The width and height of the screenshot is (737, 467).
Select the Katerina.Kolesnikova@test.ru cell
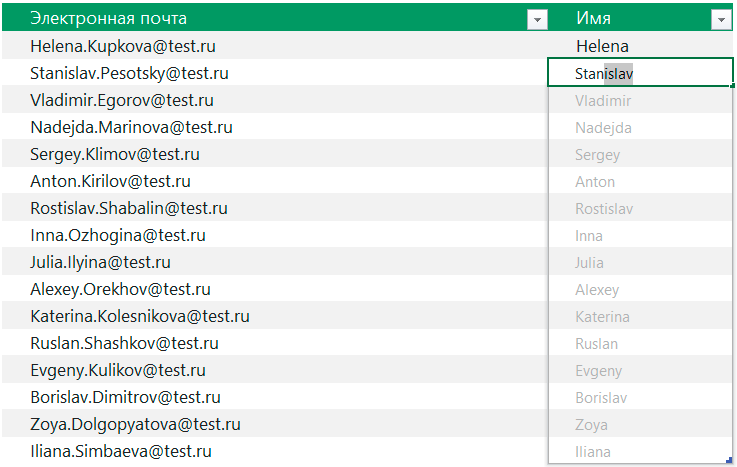[x=275, y=316]
